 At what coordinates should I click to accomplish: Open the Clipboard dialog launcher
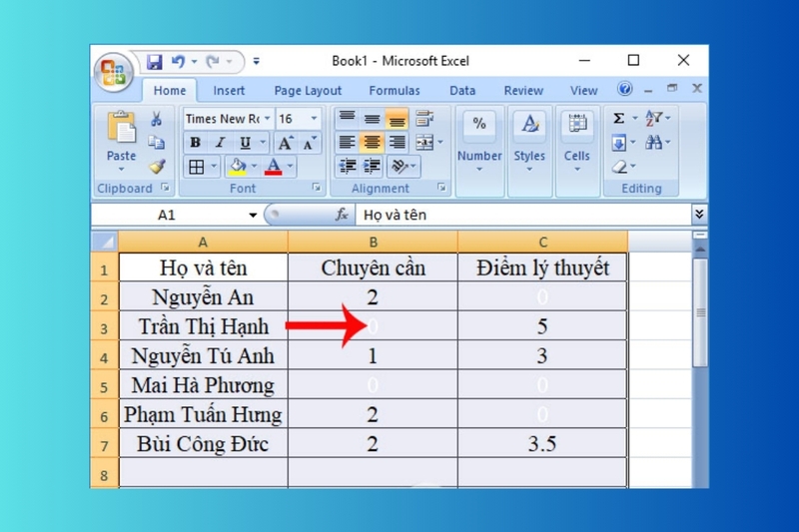click(x=165, y=188)
